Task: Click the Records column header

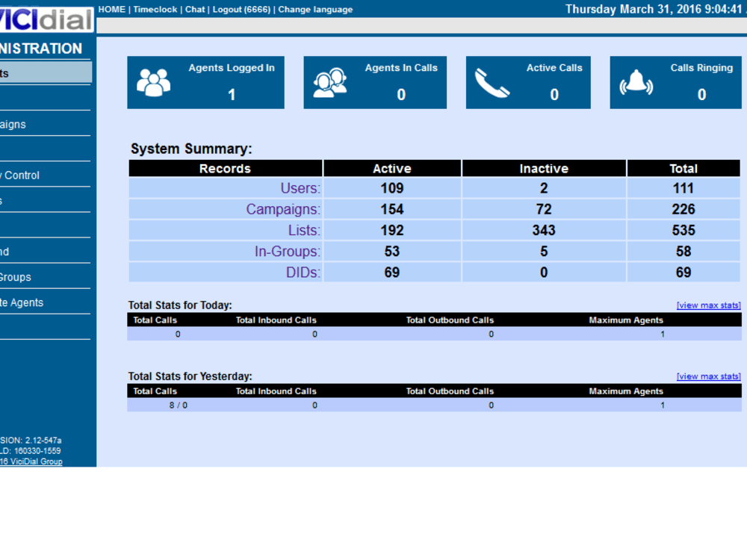Action: point(226,169)
